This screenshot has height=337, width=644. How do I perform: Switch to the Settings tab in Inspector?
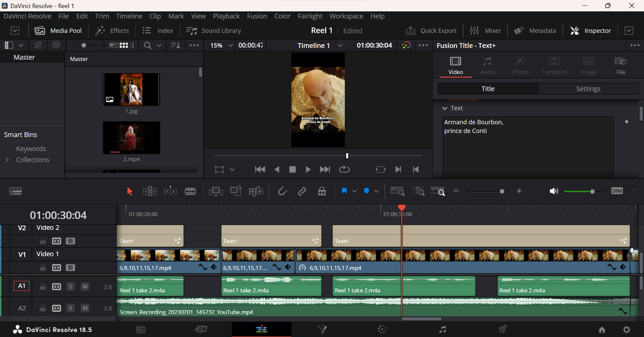pyautogui.click(x=588, y=89)
